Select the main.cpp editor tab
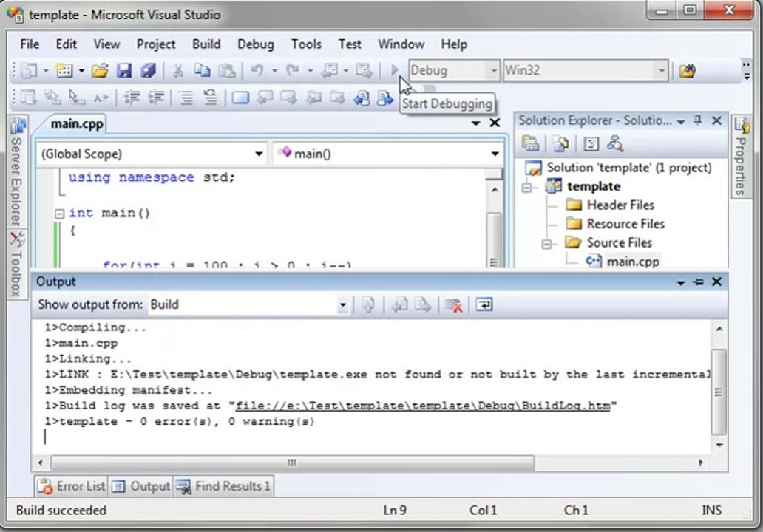 pos(77,124)
